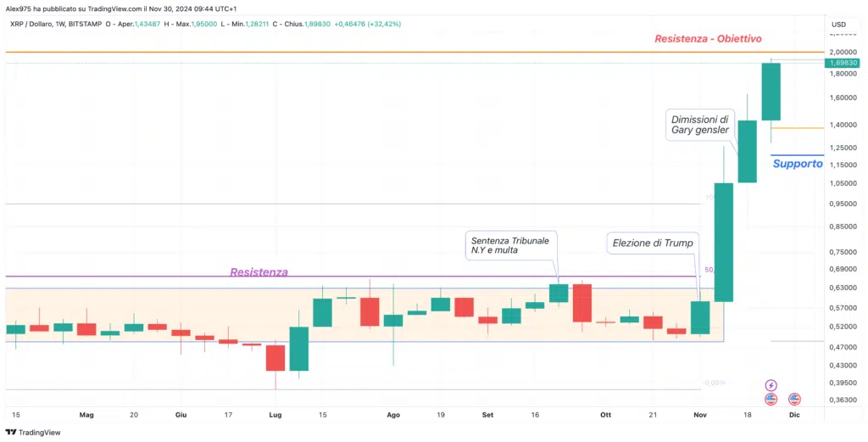Image resolution: width=868 pixels, height=442 pixels.
Task: Select the purple Resistenza text label
Action: point(259,272)
